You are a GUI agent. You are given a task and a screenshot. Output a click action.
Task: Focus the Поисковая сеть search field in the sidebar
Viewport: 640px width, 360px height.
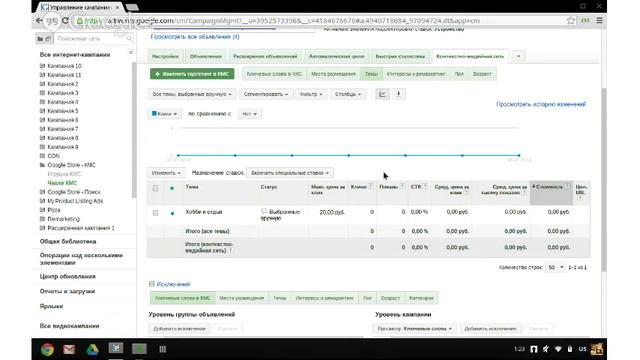pyautogui.click(x=91, y=39)
